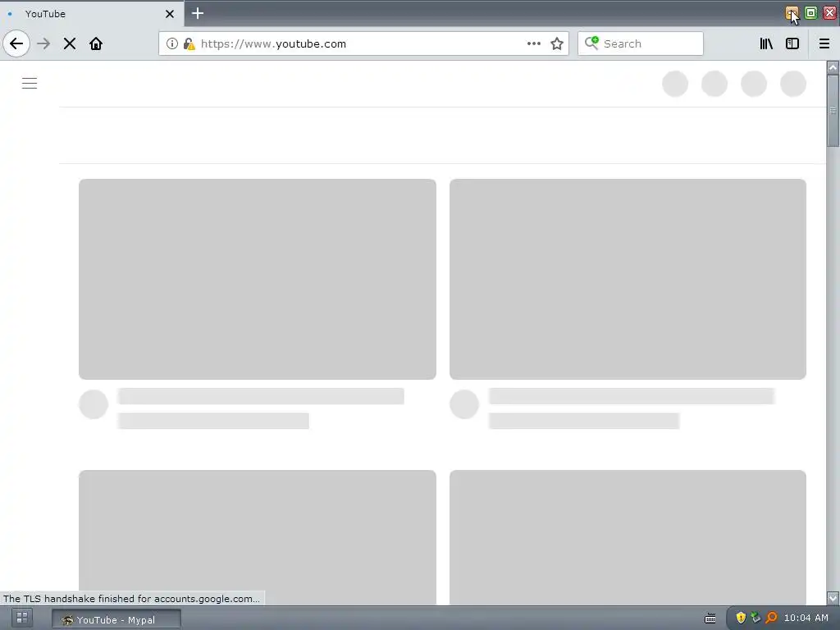
Task: Open the Library bookshelf icon
Action: click(766, 43)
